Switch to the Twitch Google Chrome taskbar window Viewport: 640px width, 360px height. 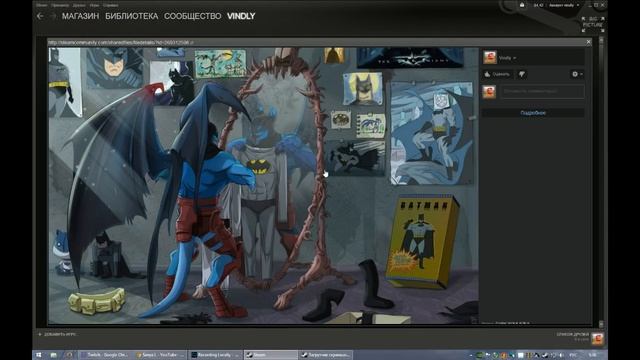105,355
